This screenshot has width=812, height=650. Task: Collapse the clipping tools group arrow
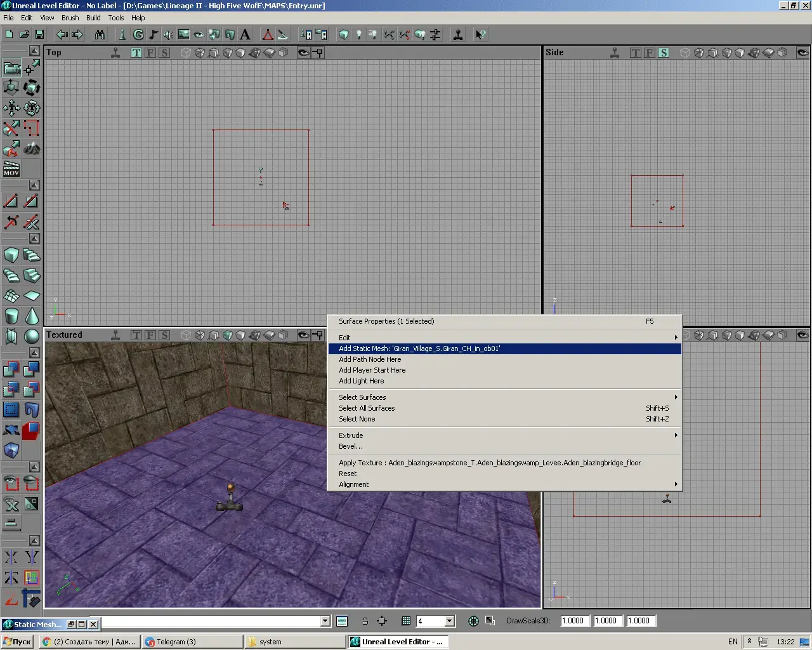(34, 185)
